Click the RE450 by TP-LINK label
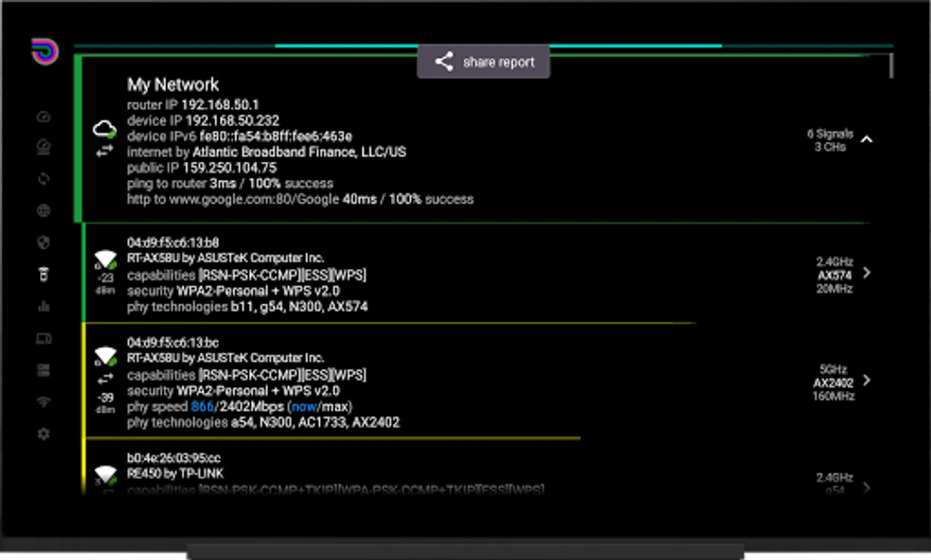The width and height of the screenshot is (931, 560). (175, 474)
